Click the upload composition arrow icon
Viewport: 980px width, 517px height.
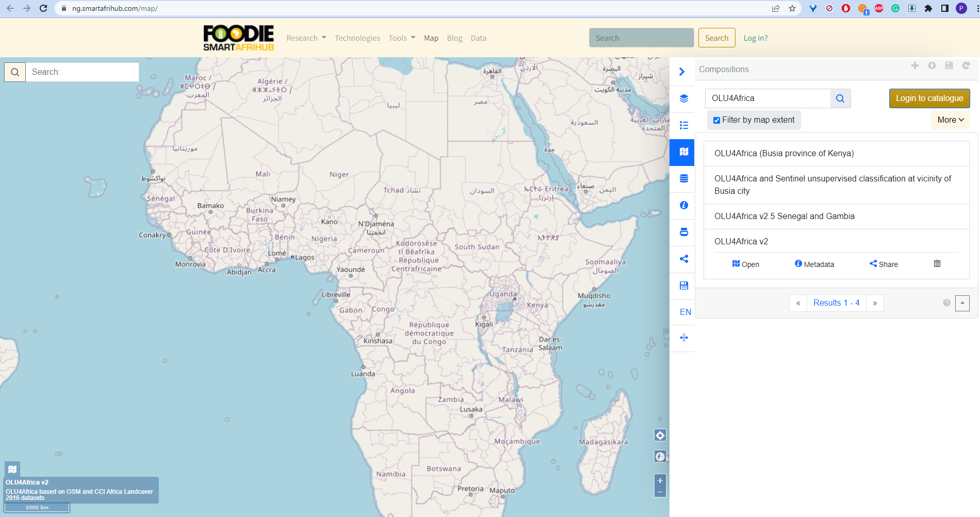pos(932,65)
